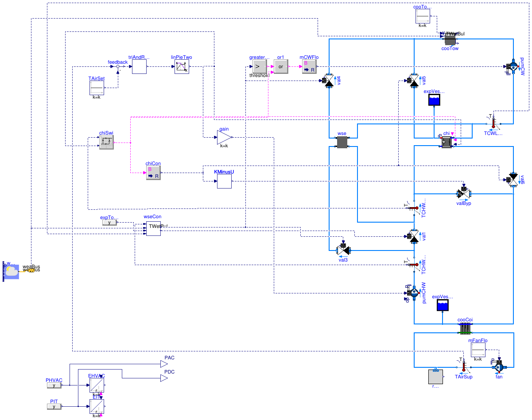Click the chi chiller component
The height and width of the screenshot is (420, 532).
coord(446,142)
